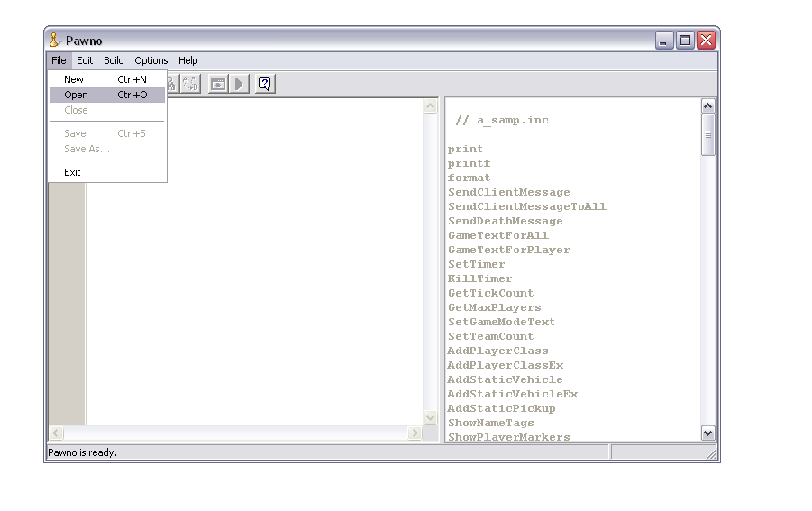Select GetMaxPlayers in the function list
Screen dimensions: 812x511
point(494,308)
